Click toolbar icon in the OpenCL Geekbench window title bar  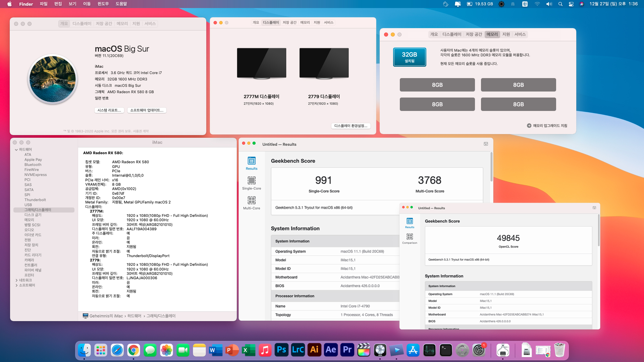[594, 208]
